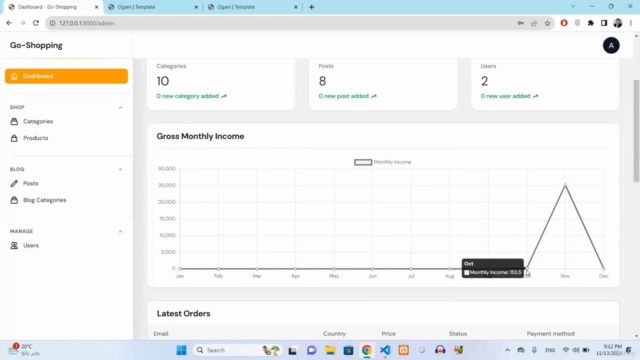Open the red Opera extension icon
This screenshot has height=360, width=640.
[x=564, y=23]
